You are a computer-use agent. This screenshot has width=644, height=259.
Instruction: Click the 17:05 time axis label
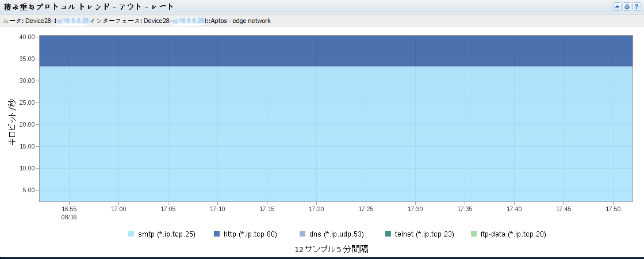click(x=168, y=210)
